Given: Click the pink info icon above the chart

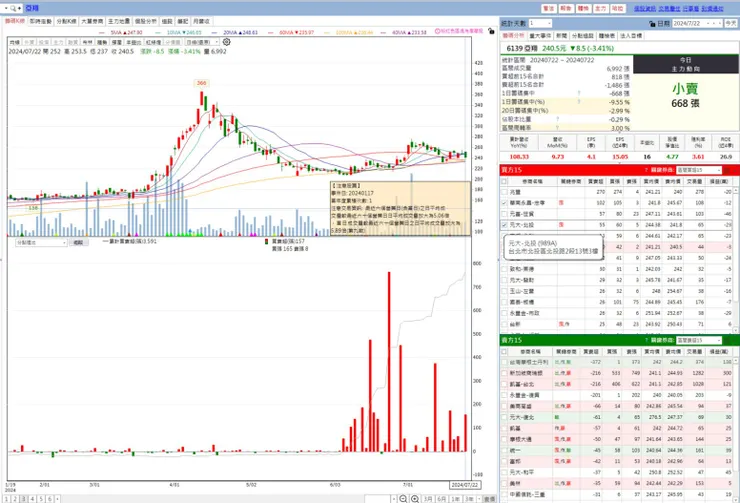Looking at the screenshot, I should [437, 31].
